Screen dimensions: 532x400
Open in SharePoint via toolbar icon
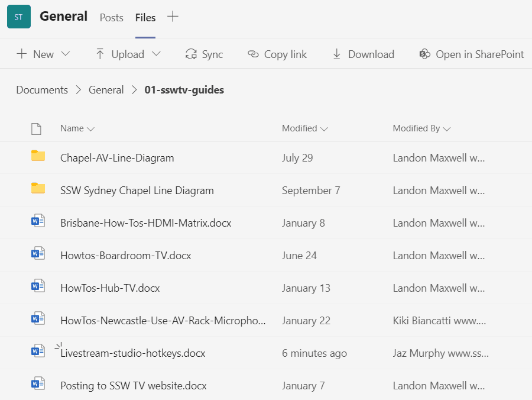[x=424, y=54]
